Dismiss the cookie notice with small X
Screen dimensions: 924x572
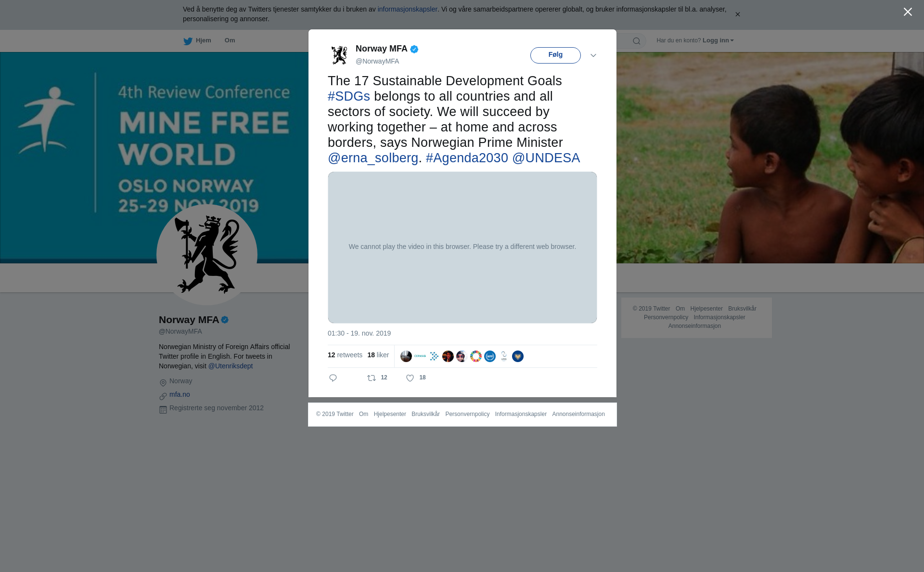point(737,14)
